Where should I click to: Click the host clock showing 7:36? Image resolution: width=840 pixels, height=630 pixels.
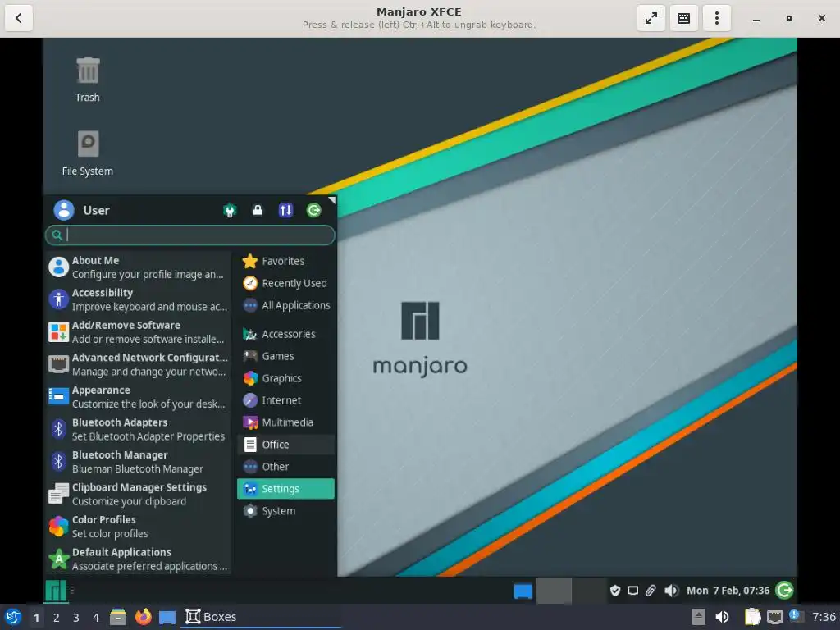tap(824, 617)
